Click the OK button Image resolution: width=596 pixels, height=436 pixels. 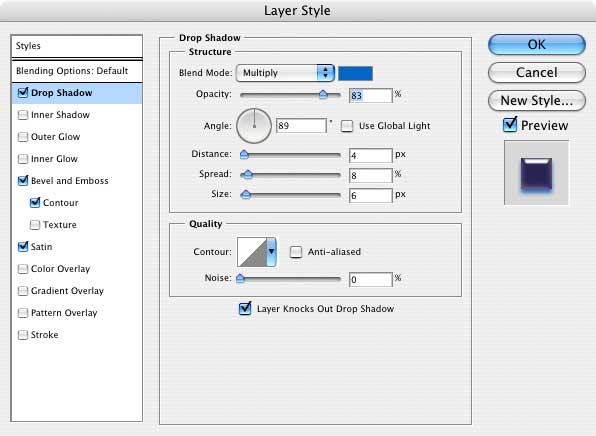(536, 44)
